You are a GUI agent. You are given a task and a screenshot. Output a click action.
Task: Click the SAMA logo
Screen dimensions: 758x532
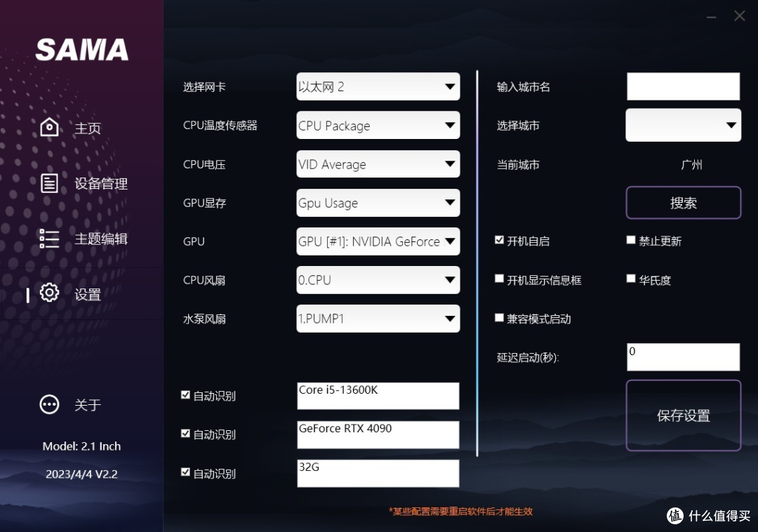82,49
